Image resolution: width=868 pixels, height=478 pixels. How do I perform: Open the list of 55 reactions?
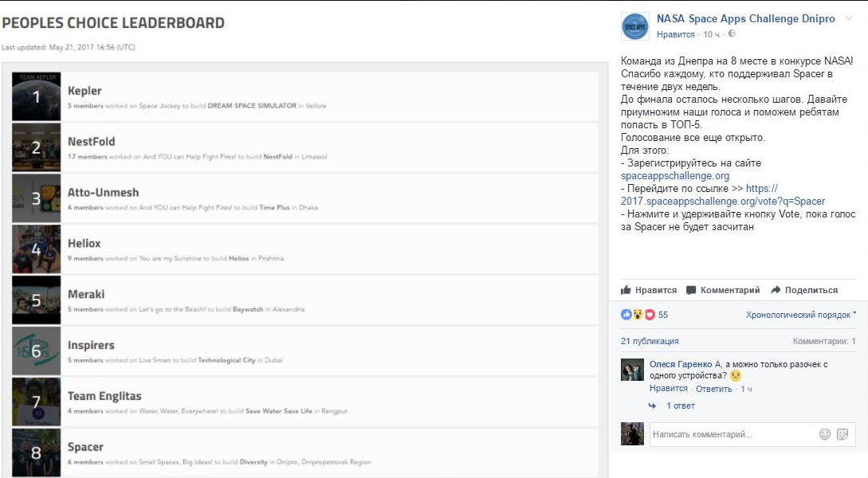[663, 315]
